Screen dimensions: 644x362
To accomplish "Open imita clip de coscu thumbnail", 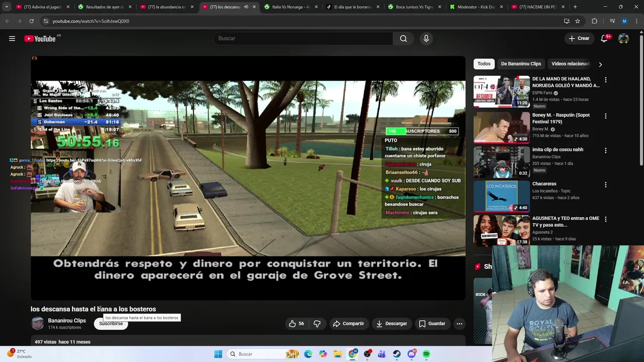I will tap(502, 161).
